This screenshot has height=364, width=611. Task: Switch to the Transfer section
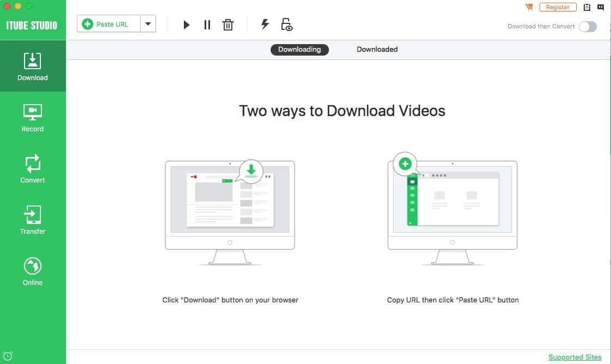click(x=32, y=220)
